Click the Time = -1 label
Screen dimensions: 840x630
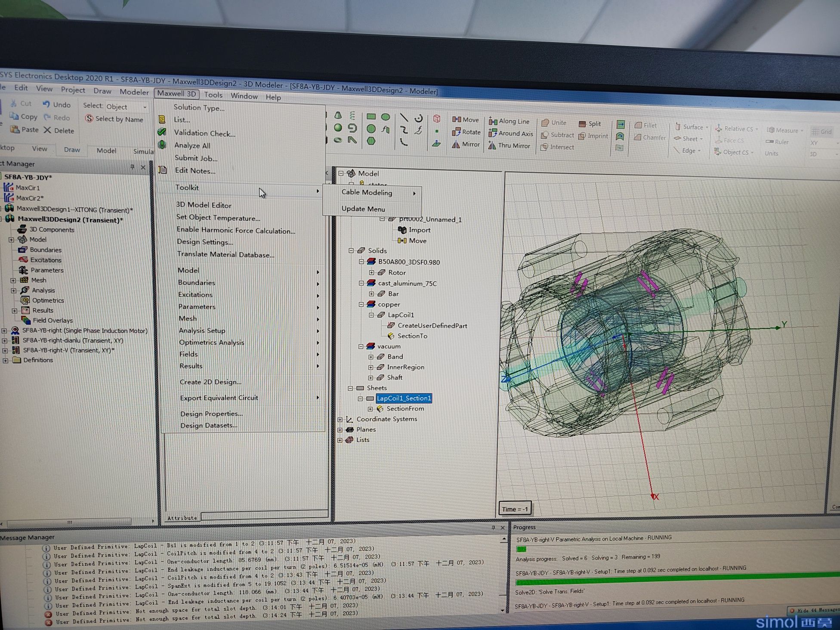tap(515, 509)
